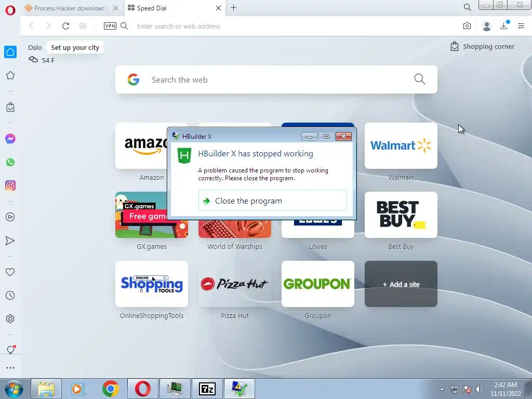
Task: Click Close the program in HBuilder X dialog
Action: click(x=272, y=201)
